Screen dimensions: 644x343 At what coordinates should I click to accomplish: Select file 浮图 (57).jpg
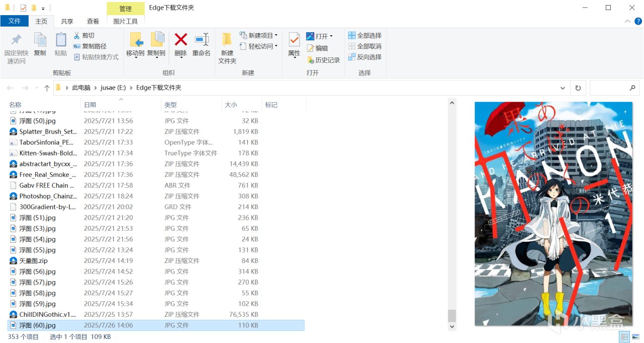pos(156,283)
